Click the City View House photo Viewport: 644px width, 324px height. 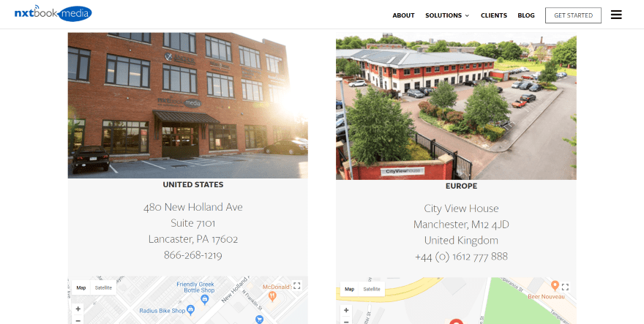[456, 106]
